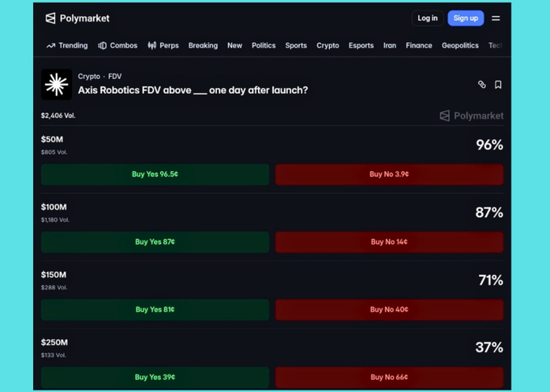This screenshot has height=392, width=550.
Task: Click the 37% probability value
Action: (x=489, y=348)
